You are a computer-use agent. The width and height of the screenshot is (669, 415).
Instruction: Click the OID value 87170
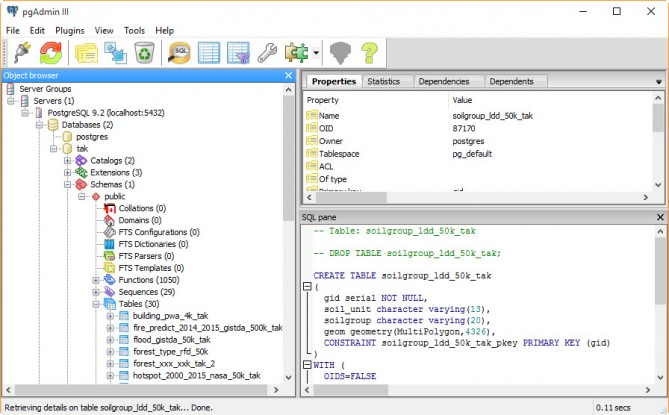tap(464, 128)
